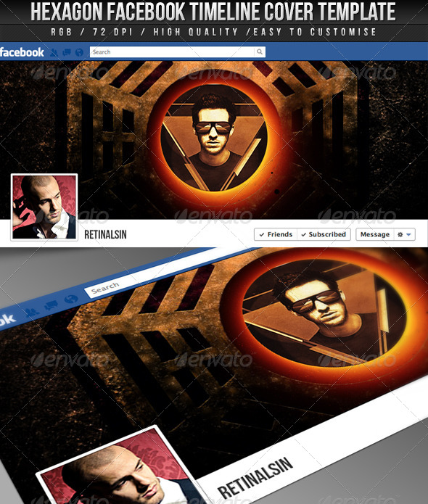Click the circular cover portrait in the upper mockup

[213, 137]
